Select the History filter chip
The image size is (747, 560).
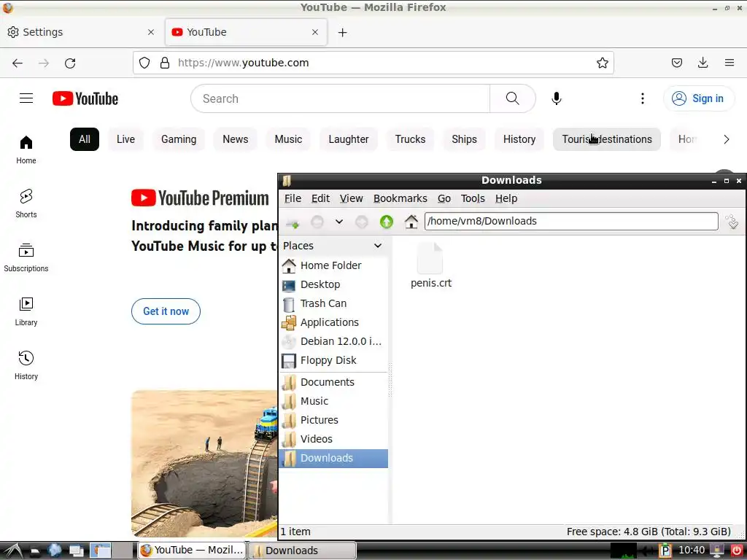[x=519, y=139]
